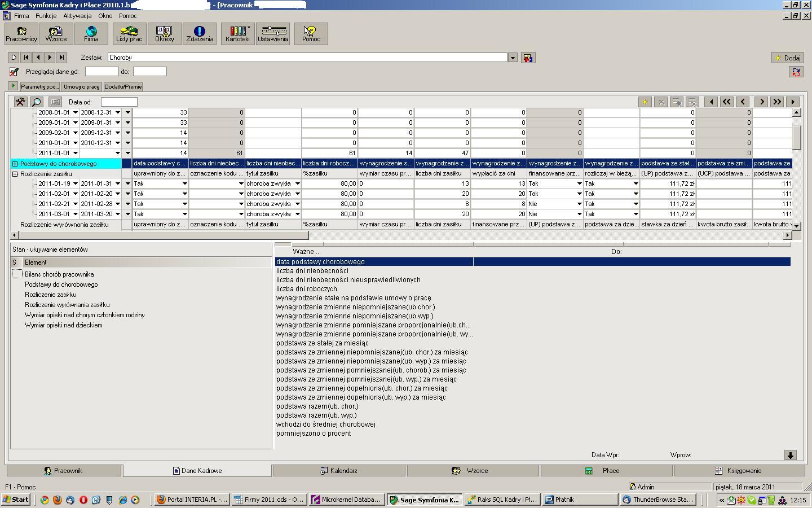This screenshot has width=812, height=508.
Task: Click the hammer tools icon above the grid
Action: (x=20, y=102)
